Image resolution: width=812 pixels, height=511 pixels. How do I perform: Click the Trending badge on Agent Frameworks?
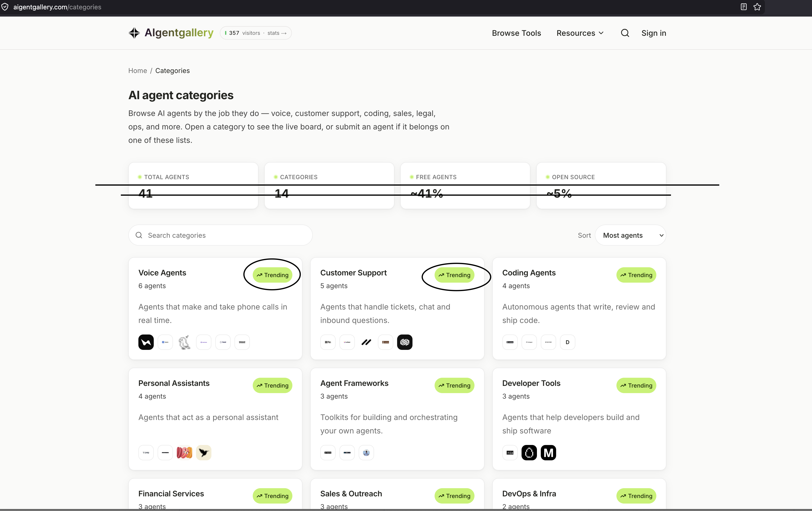454,386
